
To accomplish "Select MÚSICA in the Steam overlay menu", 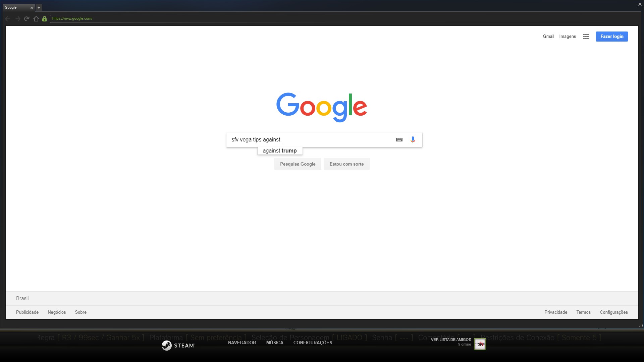I will click(275, 343).
